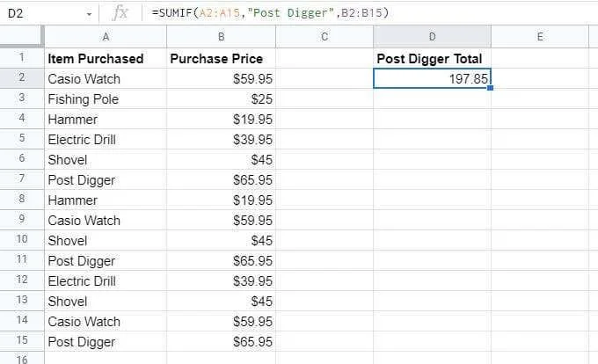This screenshot has height=364, width=598.
Task: Select row 1 header
Action: (22, 58)
